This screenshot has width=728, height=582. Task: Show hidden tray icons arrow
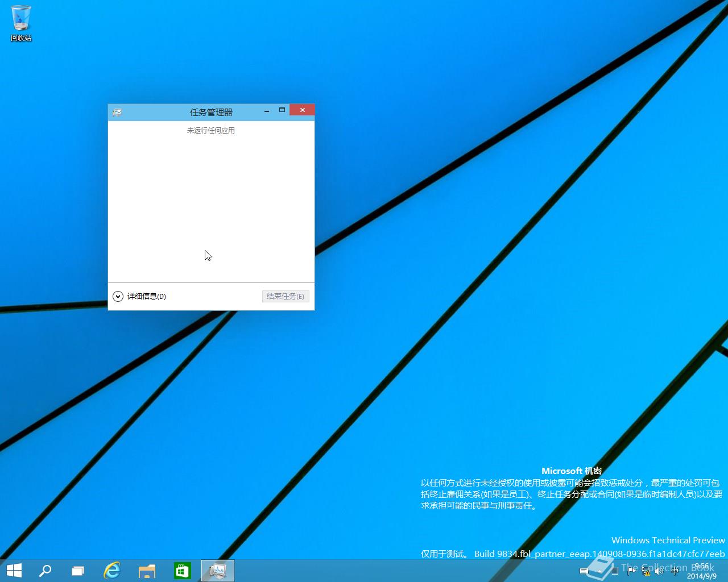click(x=599, y=571)
